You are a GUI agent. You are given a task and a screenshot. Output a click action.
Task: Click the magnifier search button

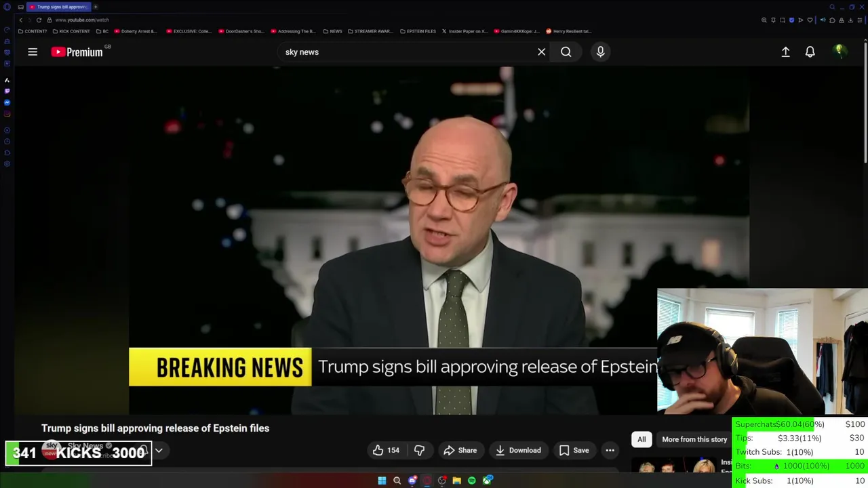pyautogui.click(x=566, y=52)
